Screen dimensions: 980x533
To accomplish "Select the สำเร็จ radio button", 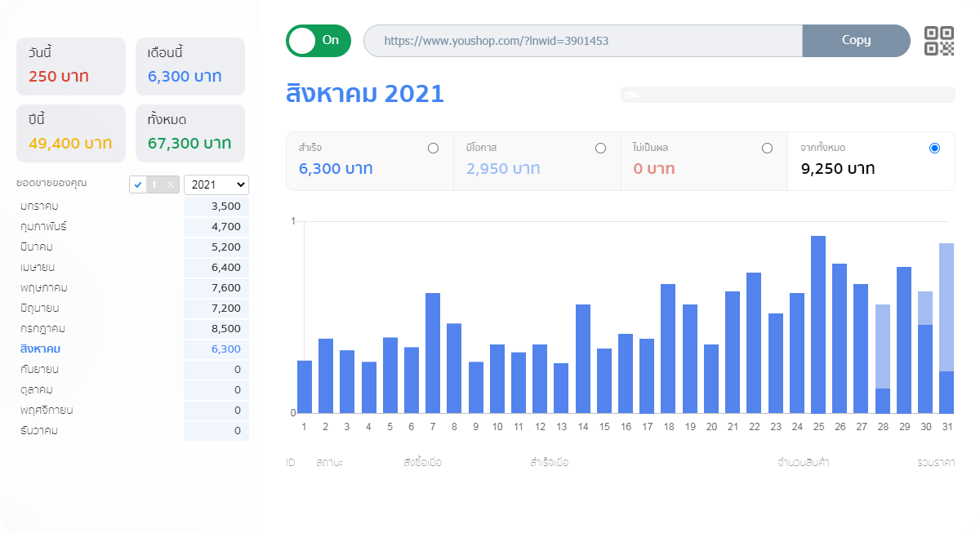I will coord(433,149).
